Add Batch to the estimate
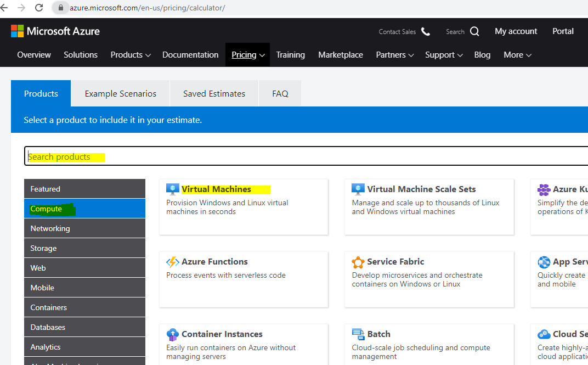The image size is (588, 365). coord(429,344)
